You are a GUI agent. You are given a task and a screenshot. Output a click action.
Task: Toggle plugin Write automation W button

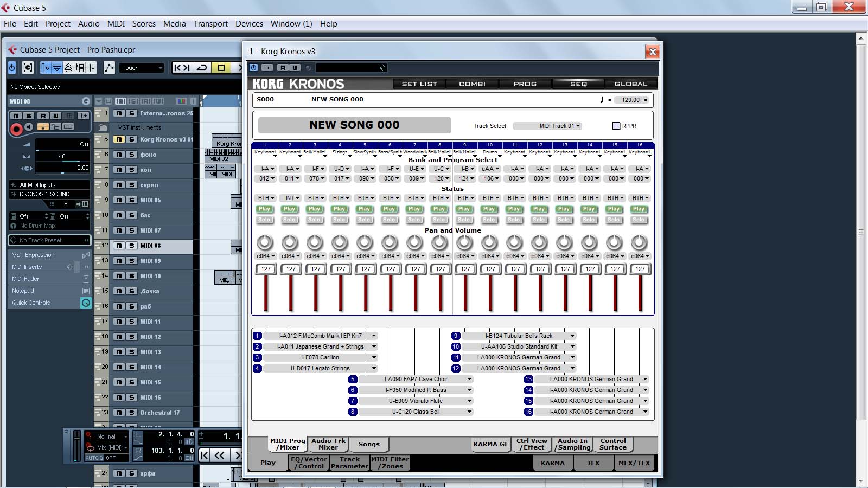pos(295,68)
